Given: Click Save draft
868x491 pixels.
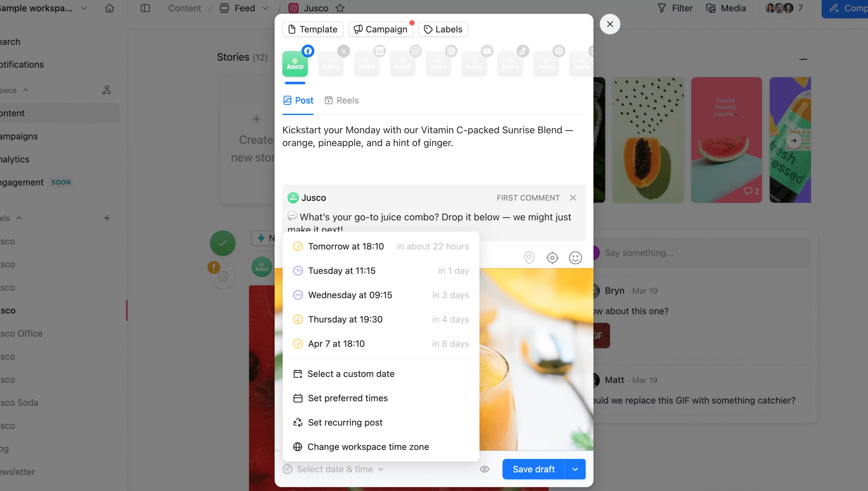Looking at the screenshot, I should click(533, 469).
